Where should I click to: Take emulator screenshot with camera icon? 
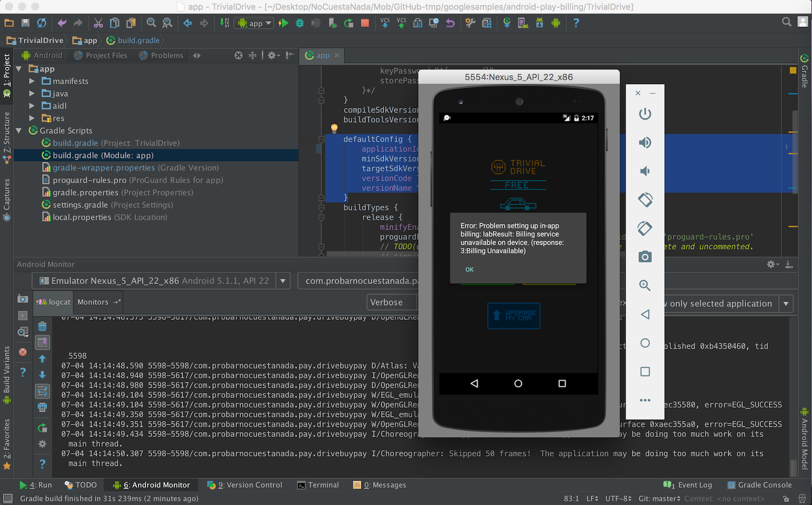click(645, 257)
